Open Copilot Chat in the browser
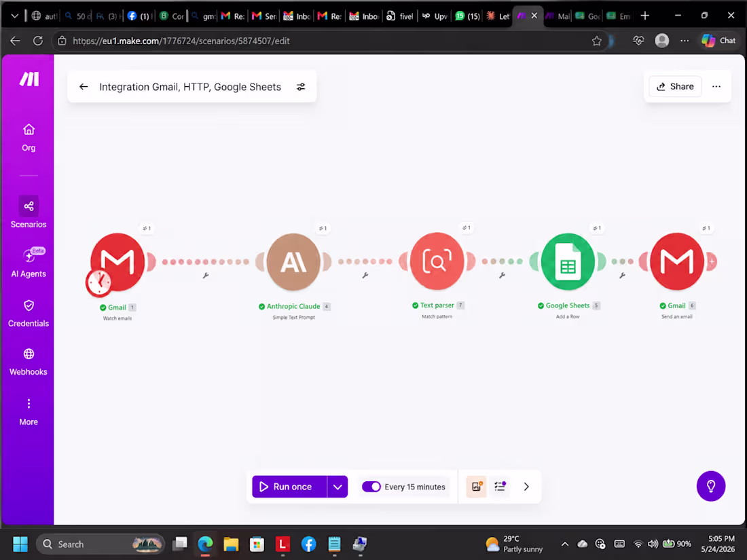This screenshot has height=560, width=747. coord(719,41)
